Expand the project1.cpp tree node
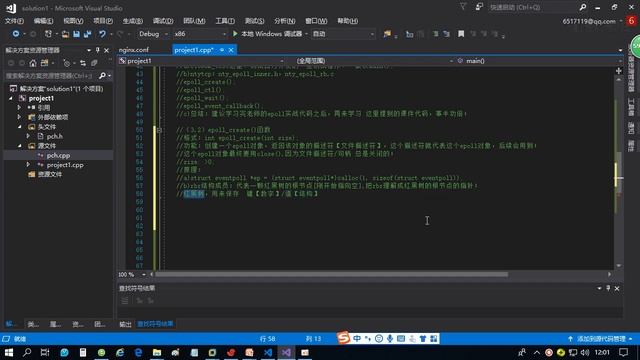Image resolution: width=640 pixels, height=360 pixels. (28, 165)
